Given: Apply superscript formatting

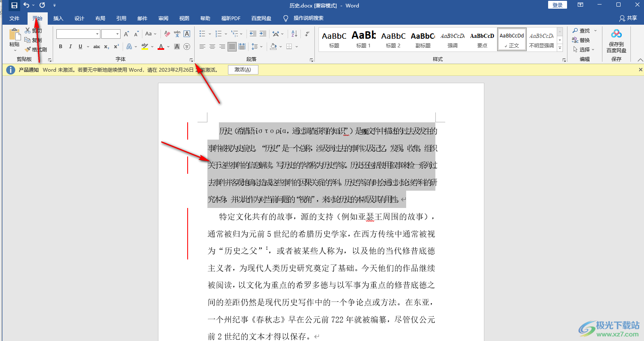Looking at the screenshot, I should pyautogui.click(x=116, y=47).
